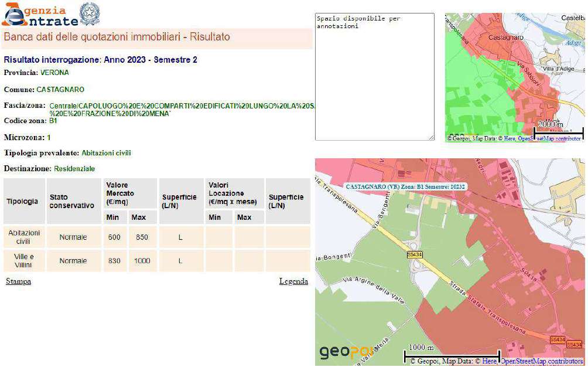Click the 2000 m scale bar on the overview map
This screenshot has width=588, height=367.
[558, 129]
